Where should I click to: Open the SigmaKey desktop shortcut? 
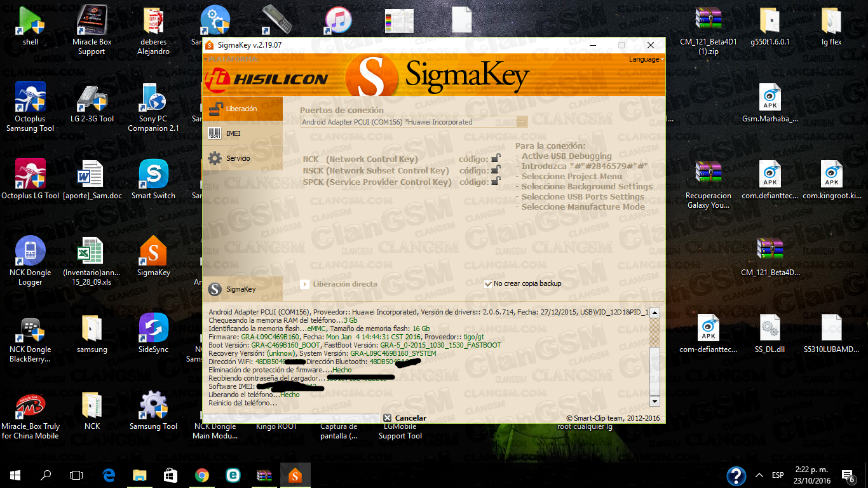tap(153, 256)
